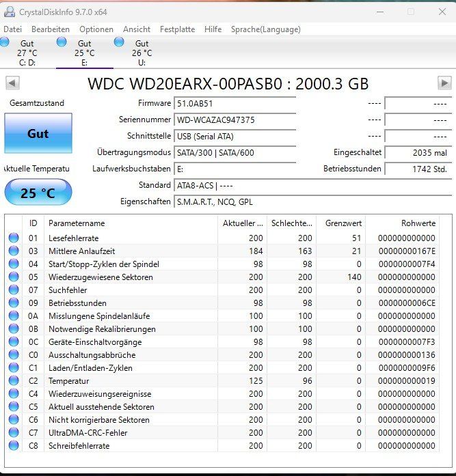Click status orb for Temperatur row
This screenshot has height=476, width=456.
point(14,380)
